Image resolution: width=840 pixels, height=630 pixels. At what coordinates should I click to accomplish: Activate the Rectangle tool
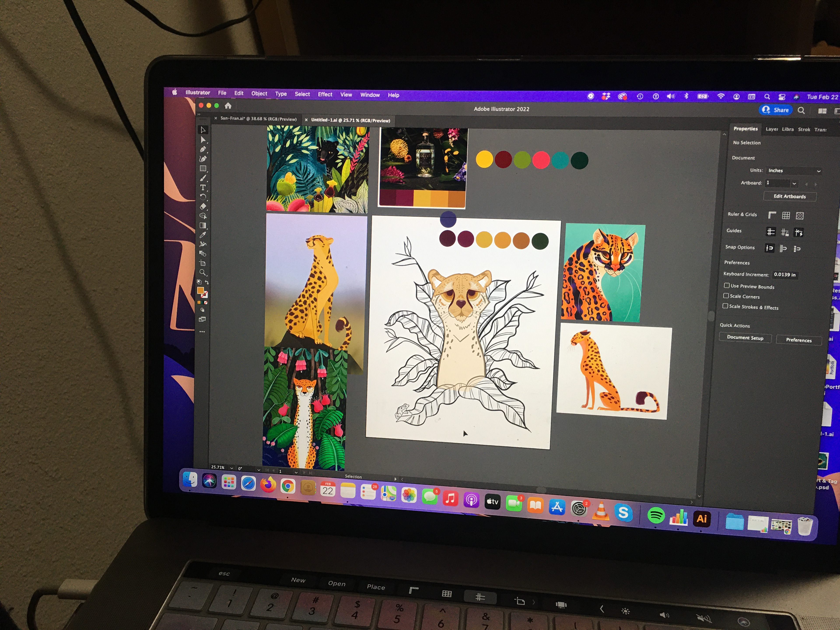click(203, 169)
